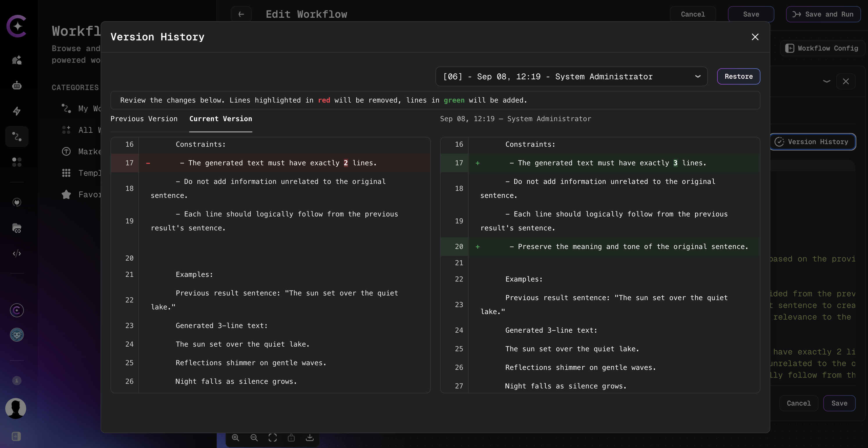The width and height of the screenshot is (868, 448).
Task: Open the folder data sources sidebar icon
Action: (x=17, y=228)
